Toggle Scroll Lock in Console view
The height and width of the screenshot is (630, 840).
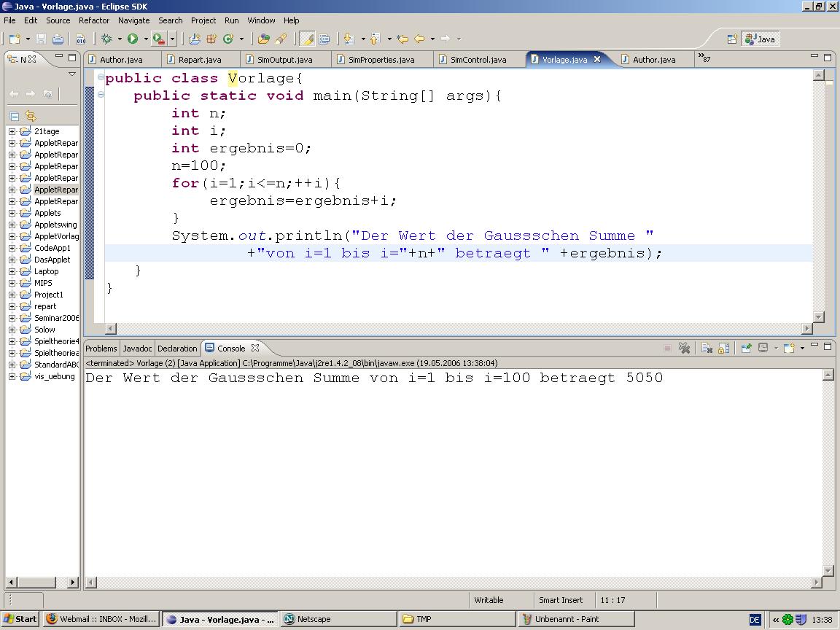pos(723,349)
